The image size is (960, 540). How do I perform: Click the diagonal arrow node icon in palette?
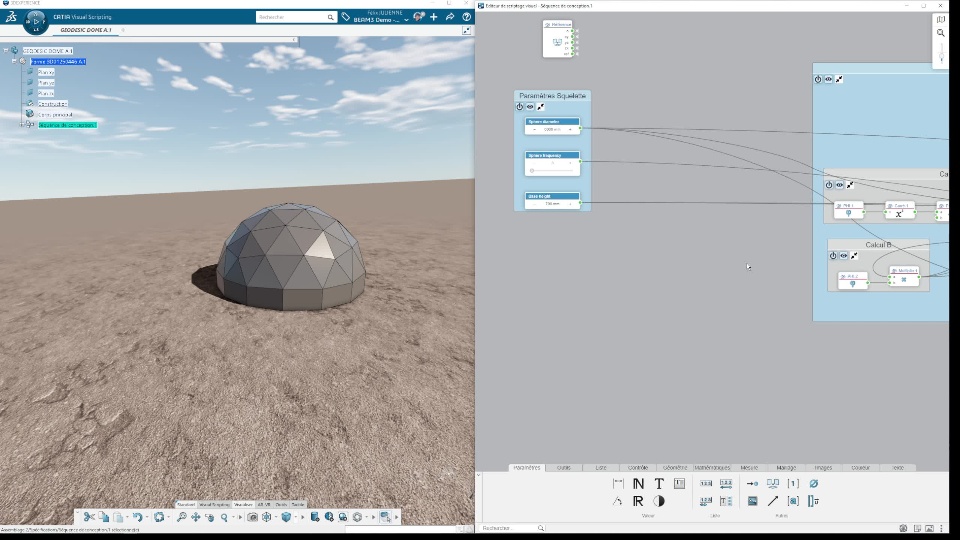pos(773,501)
